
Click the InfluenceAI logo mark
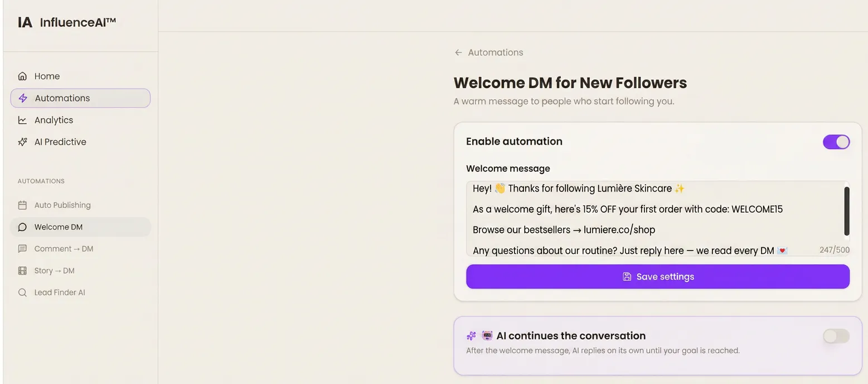pos(25,22)
